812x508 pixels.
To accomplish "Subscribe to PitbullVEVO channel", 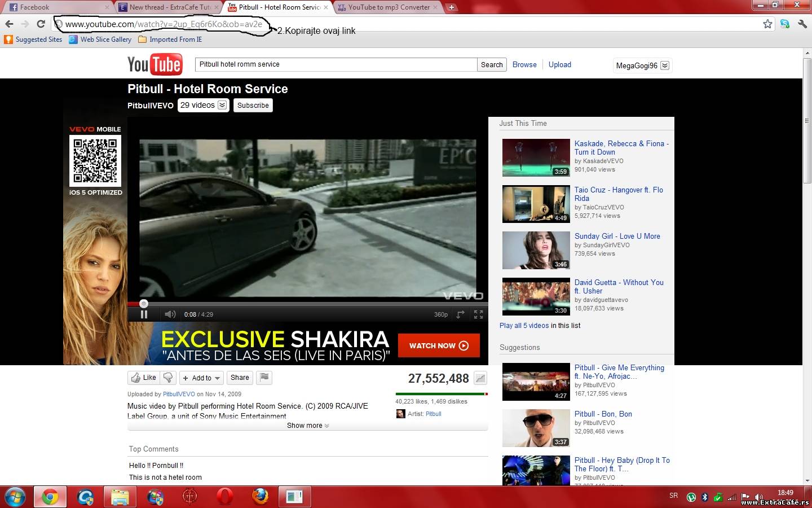I will point(253,106).
